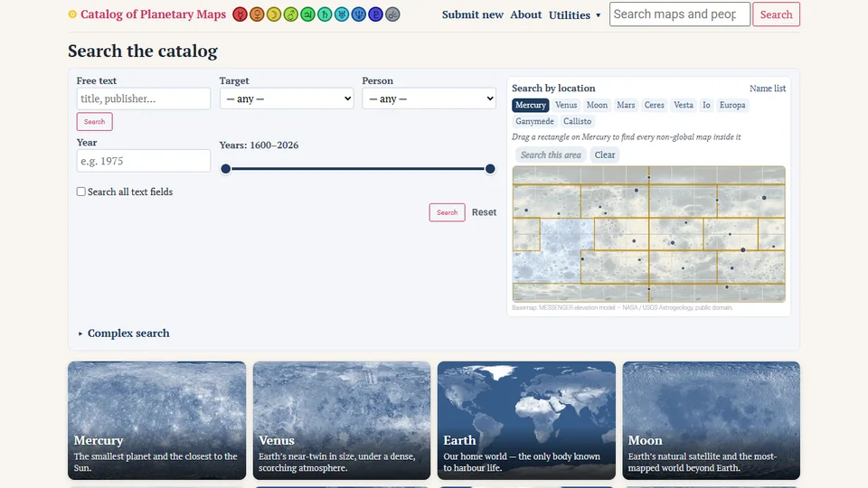Open the Moon card thumbnail
868x488 pixels.
pos(712,420)
